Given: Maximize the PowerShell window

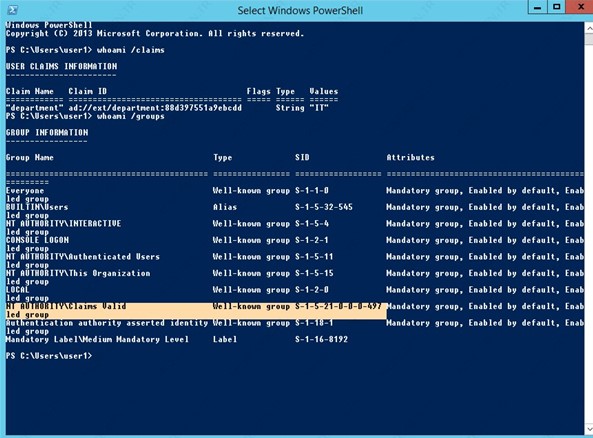Looking at the screenshot, I should click(x=557, y=7).
